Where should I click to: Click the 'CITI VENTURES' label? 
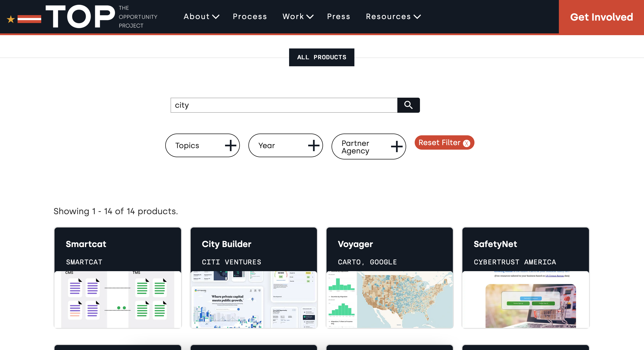pos(232,262)
